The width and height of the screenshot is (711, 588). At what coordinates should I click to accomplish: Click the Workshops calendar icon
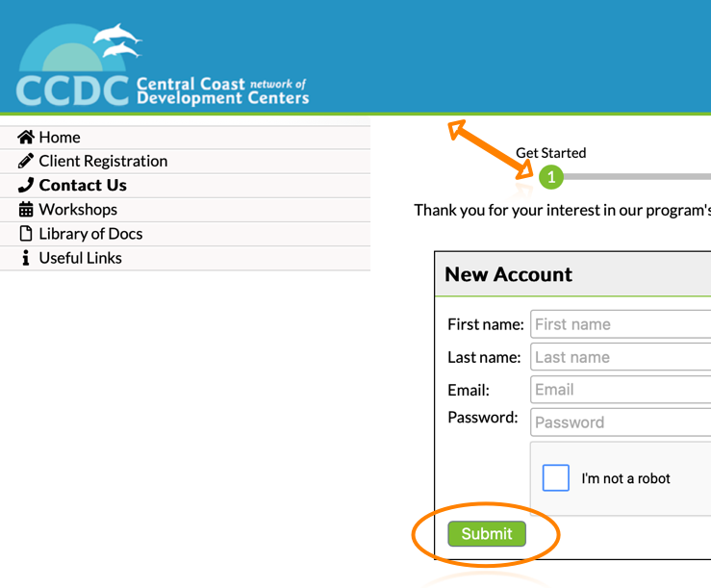[26, 210]
